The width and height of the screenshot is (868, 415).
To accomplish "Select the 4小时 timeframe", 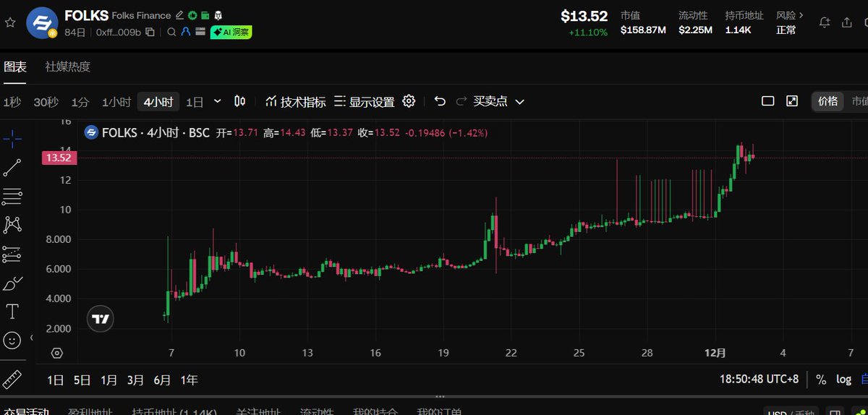I will click(158, 102).
